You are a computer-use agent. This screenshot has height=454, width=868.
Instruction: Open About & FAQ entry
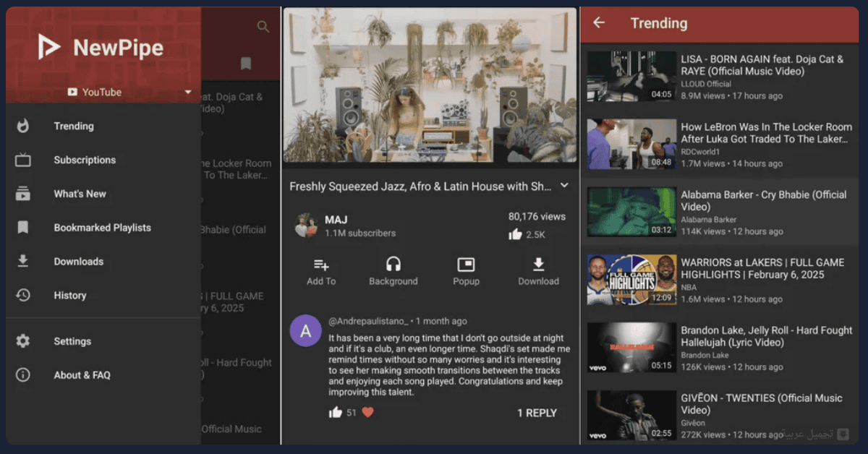pos(82,374)
